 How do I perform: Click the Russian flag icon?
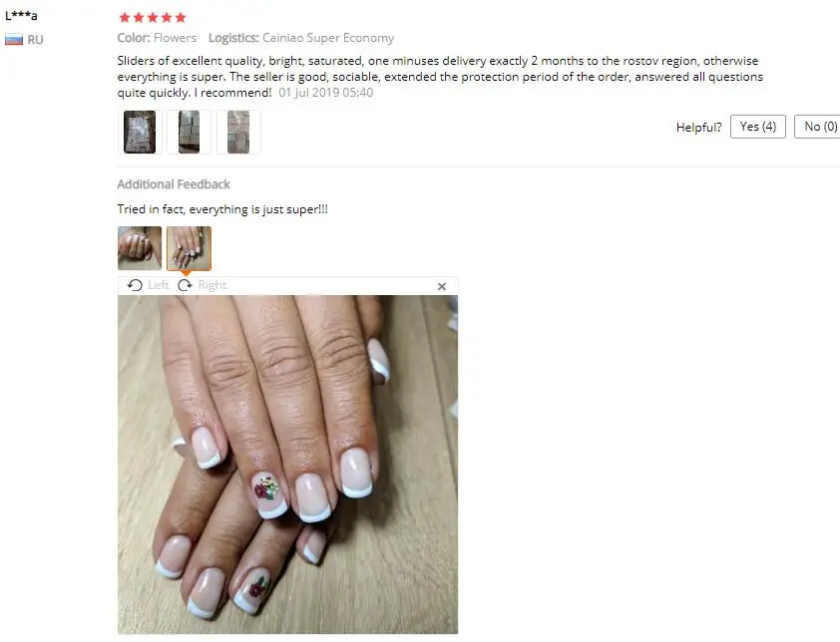[14, 40]
